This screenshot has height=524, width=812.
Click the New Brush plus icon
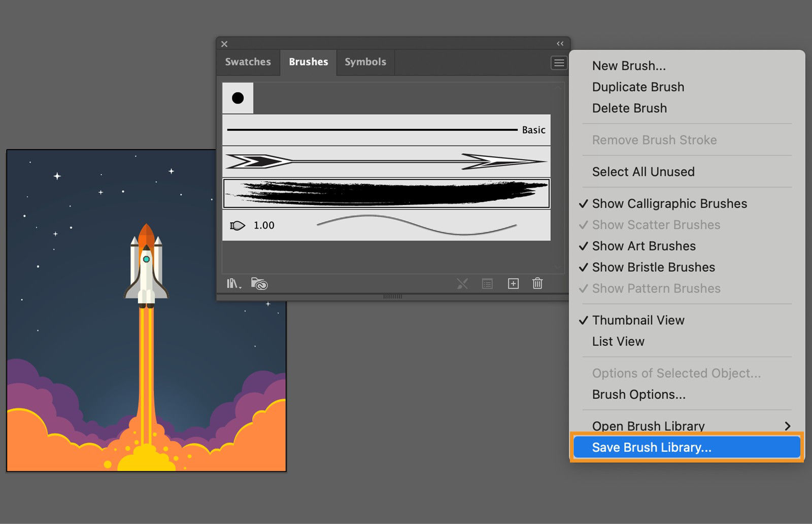[x=513, y=284]
